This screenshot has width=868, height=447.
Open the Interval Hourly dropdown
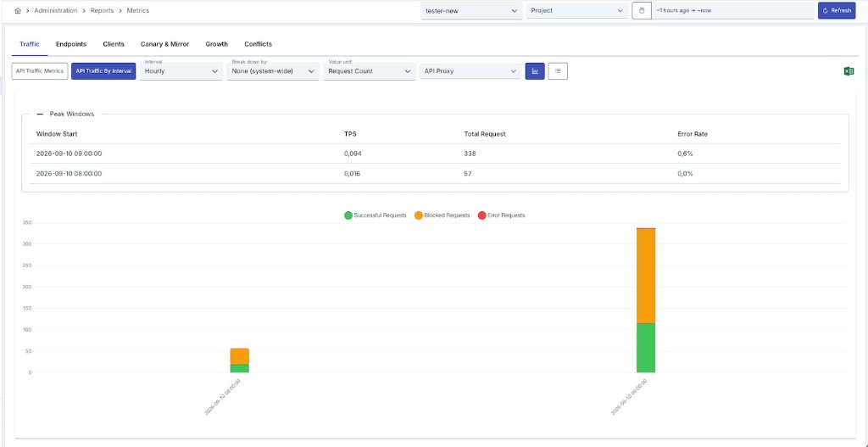click(181, 71)
